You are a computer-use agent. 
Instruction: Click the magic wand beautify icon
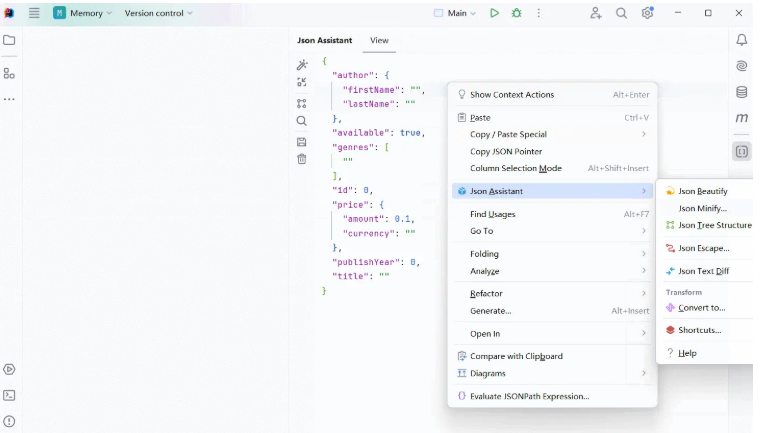coord(302,65)
